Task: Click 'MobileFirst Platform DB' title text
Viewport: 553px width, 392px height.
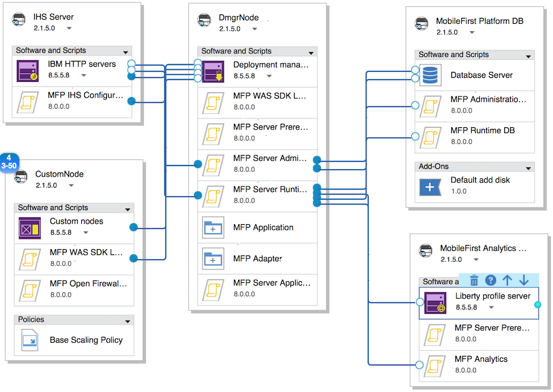Action: (480, 21)
